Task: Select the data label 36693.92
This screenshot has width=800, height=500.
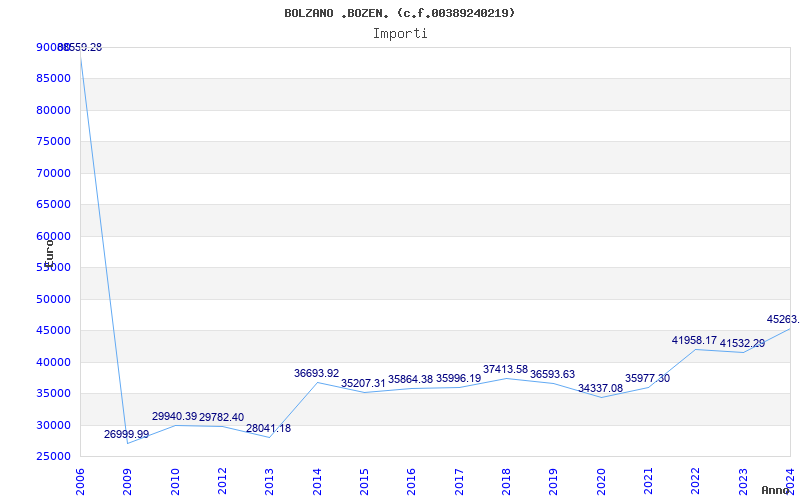Action: pyautogui.click(x=316, y=373)
